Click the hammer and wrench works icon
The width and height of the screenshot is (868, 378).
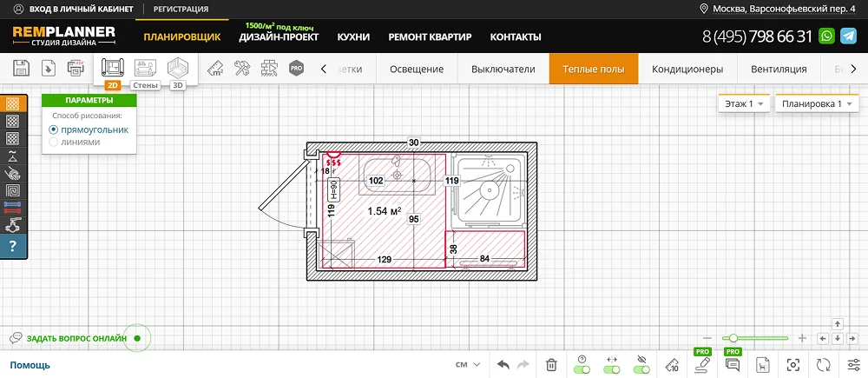[x=243, y=69]
